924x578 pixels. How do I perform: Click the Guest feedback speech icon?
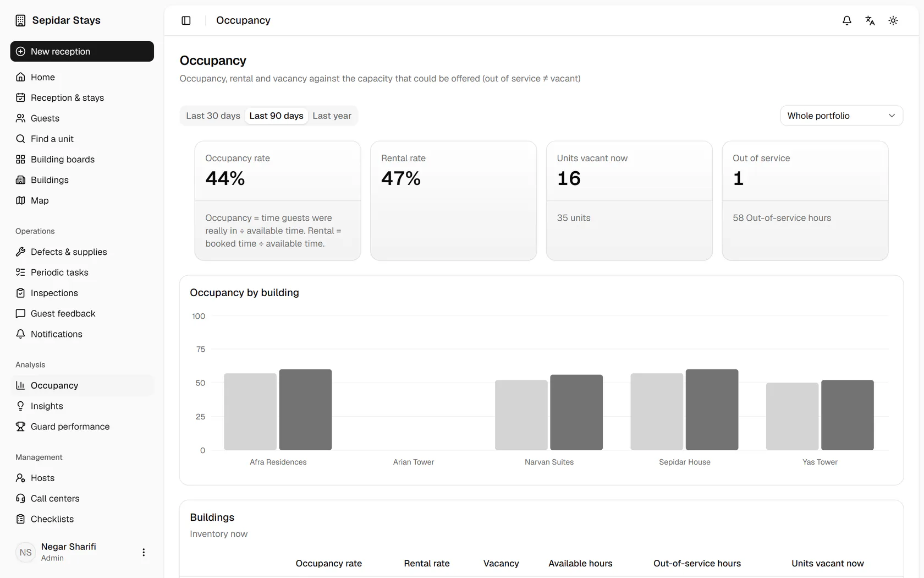click(x=20, y=313)
